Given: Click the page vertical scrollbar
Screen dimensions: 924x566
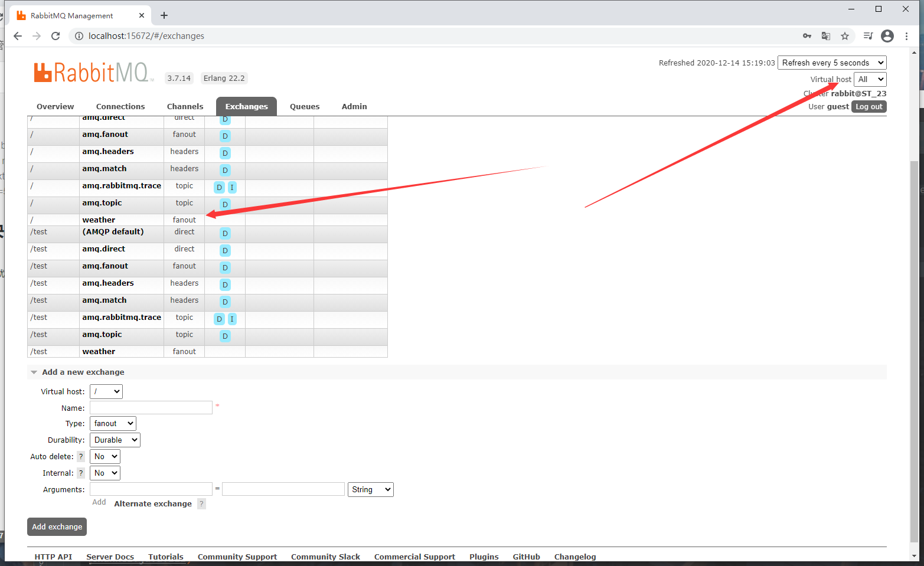Looking at the screenshot, I should (x=915, y=351).
